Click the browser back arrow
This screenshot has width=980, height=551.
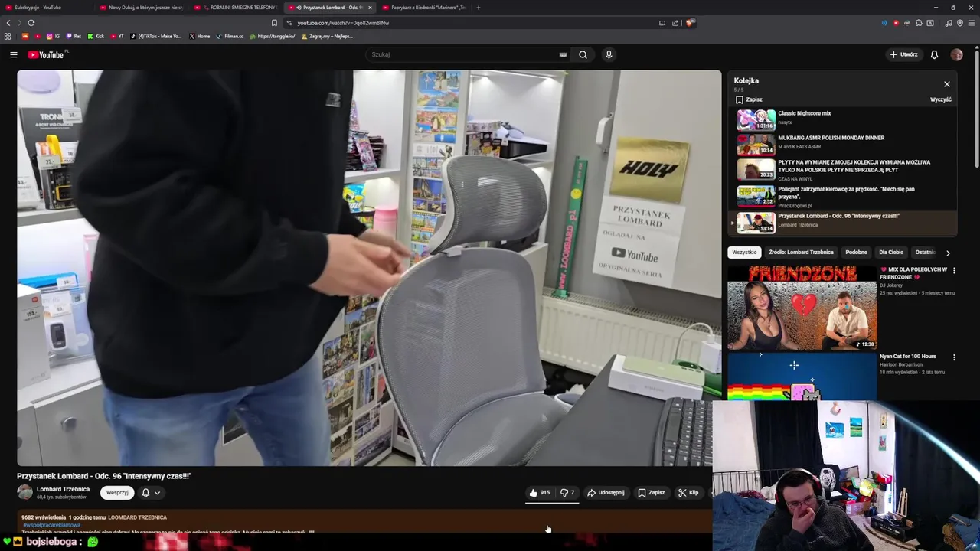click(x=8, y=23)
